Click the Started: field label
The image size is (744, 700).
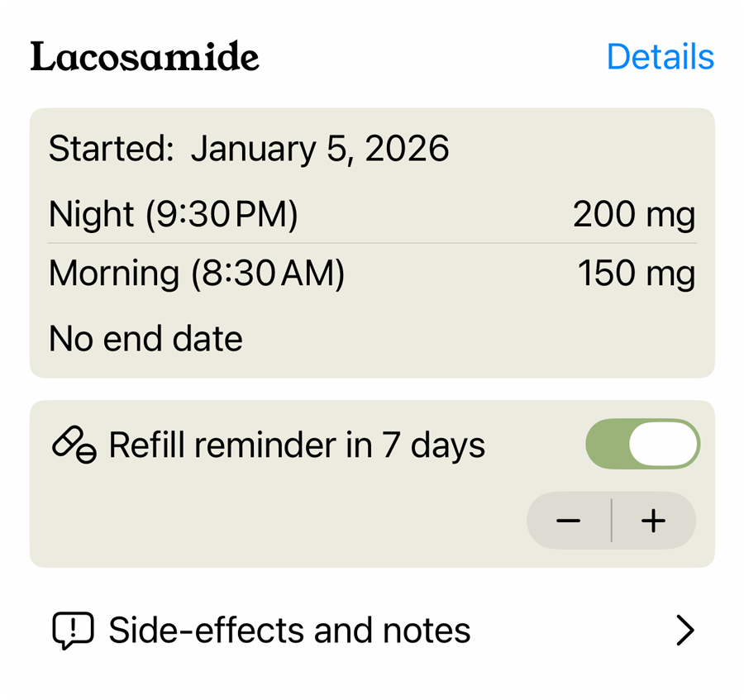111,150
